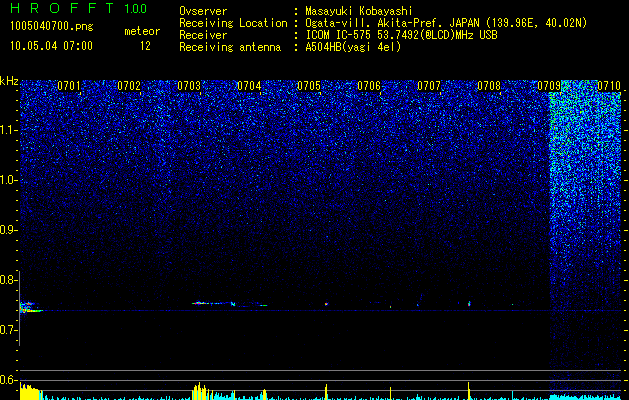
Task: Click the 0702 time marker
Action: point(129,86)
